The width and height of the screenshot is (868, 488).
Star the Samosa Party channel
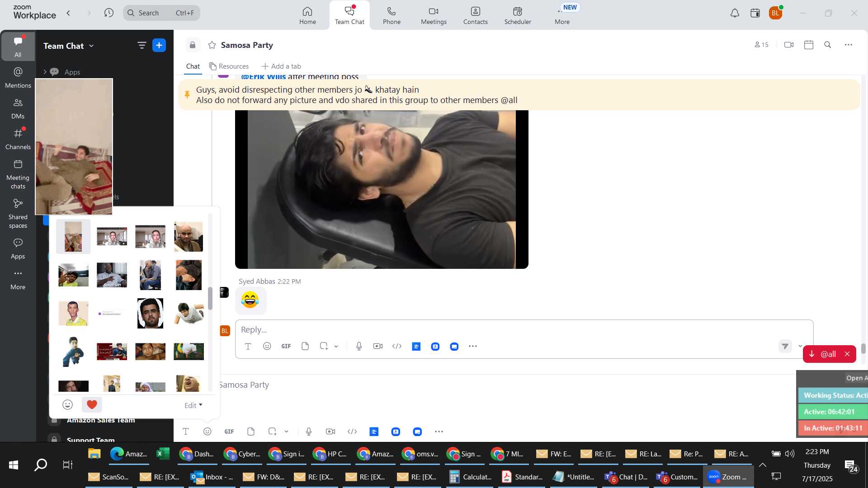[212, 45]
